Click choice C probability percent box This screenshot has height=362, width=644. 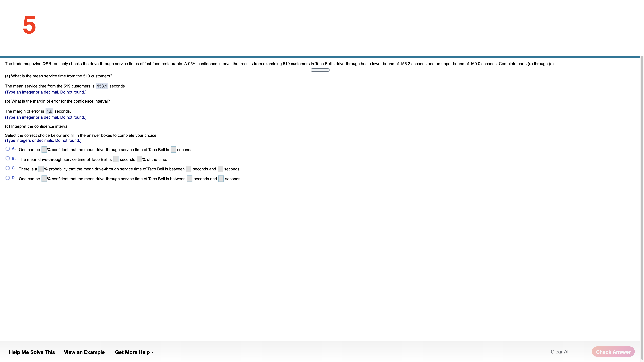point(41,169)
